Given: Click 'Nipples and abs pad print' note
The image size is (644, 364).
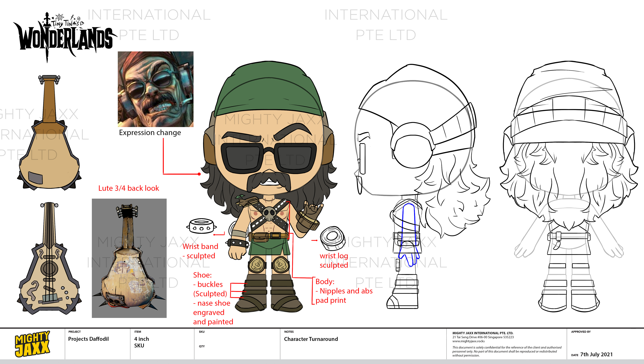Looking at the screenshot, I should coord(344,295).
